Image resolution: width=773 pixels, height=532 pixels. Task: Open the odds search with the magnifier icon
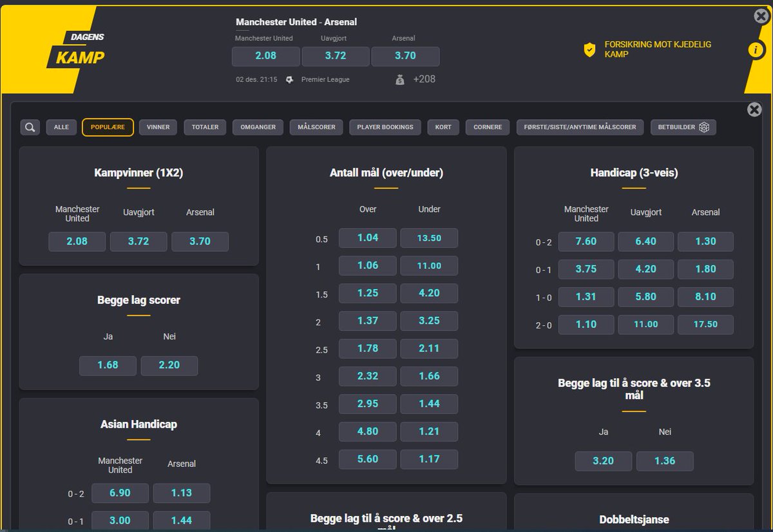[30, 127]
